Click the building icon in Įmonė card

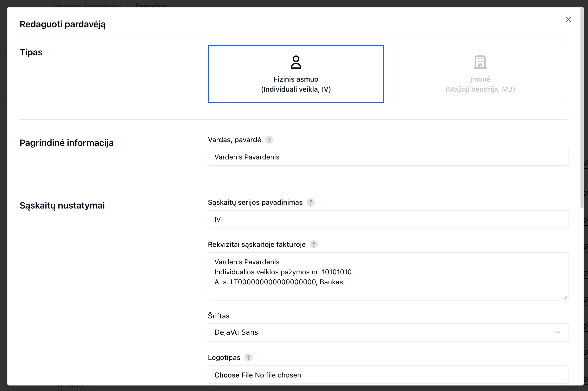480,62
